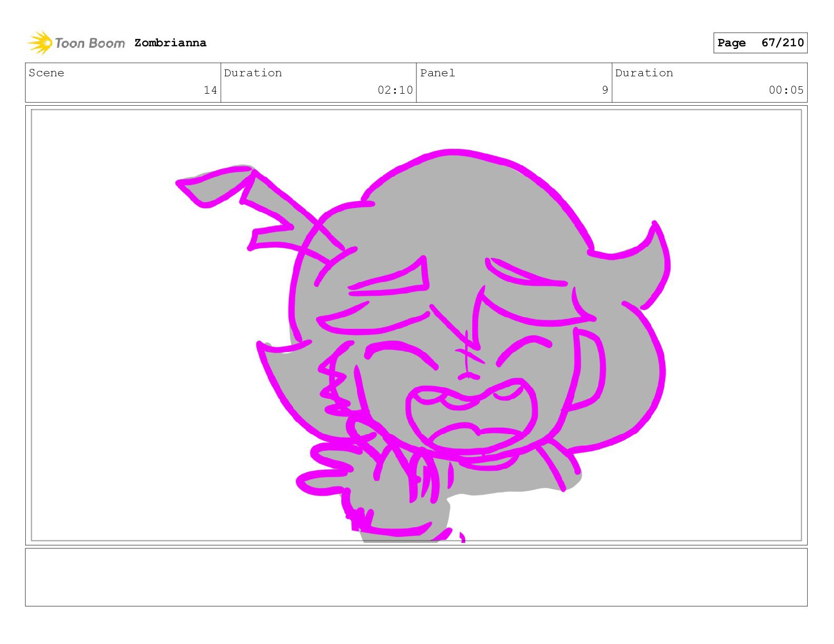Click the Page 67/210 indicator

click(x=760, y=43)
